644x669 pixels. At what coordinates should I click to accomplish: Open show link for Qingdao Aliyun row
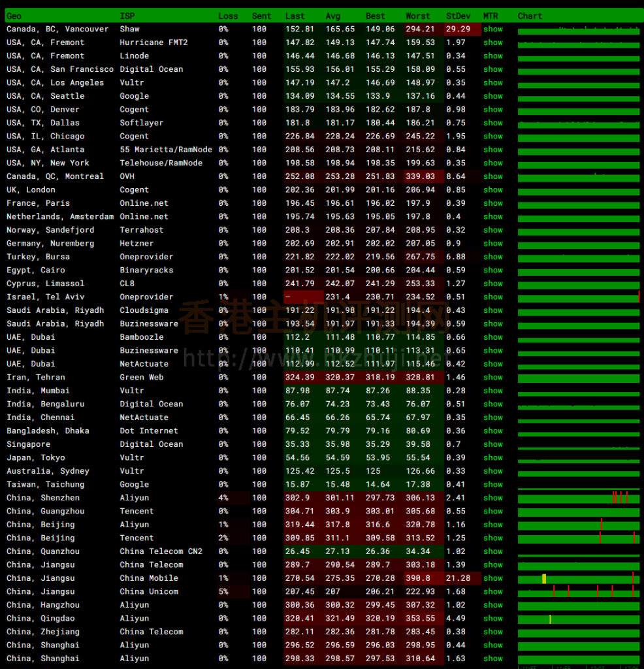[x=493, y=618]
